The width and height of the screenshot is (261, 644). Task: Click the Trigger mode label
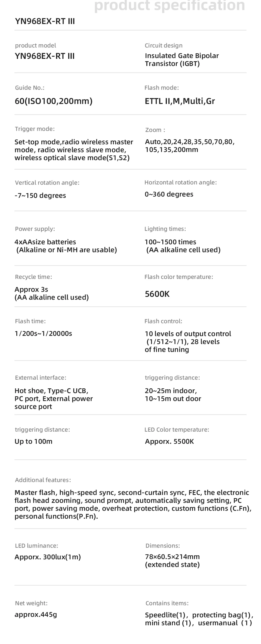35,129
